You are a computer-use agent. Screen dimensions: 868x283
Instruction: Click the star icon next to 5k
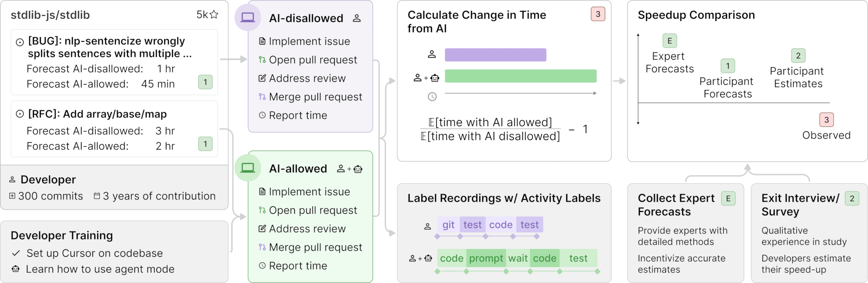click(214, 14)
